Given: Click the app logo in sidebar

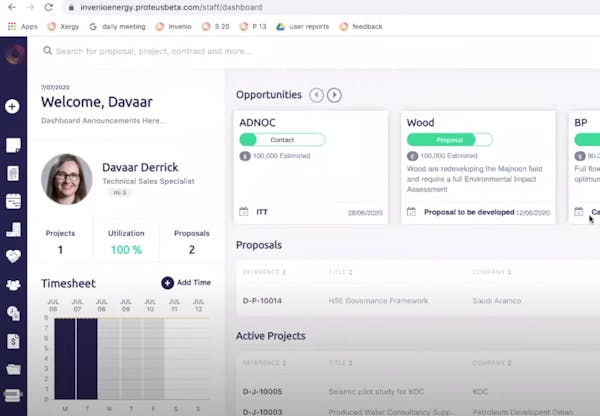Looking at the screenshot, I should [x=15, y=54].
